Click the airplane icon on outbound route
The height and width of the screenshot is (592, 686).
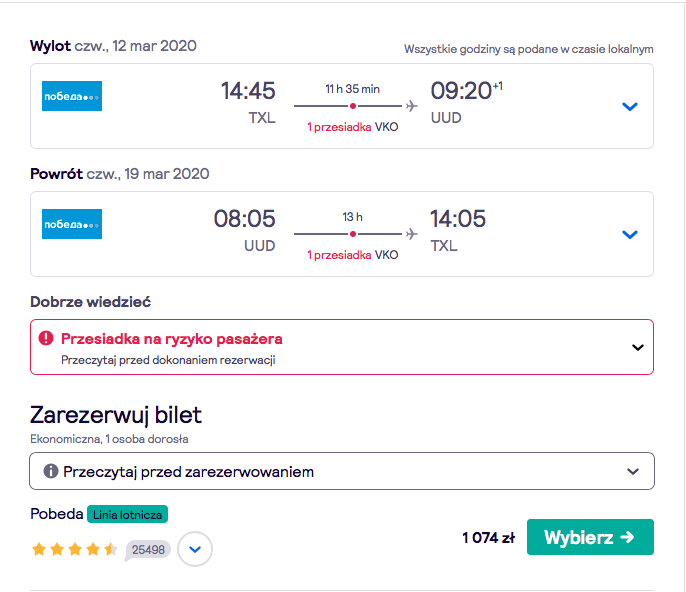pyautogui.click(x=411, y=106)
